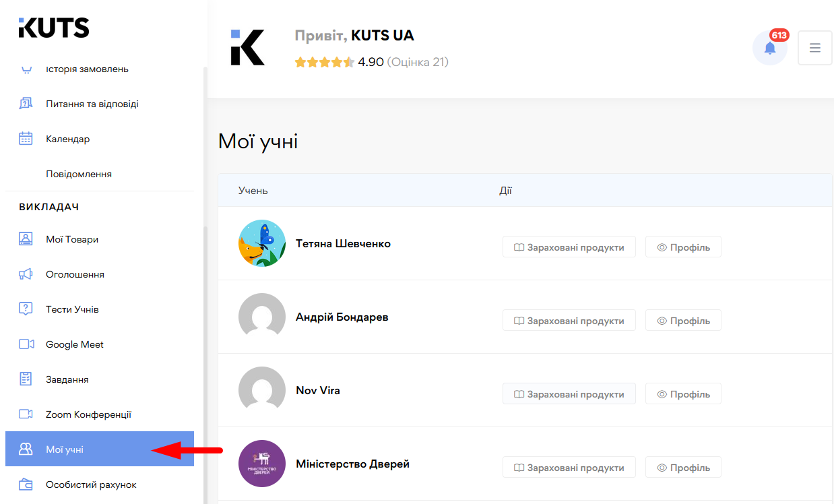The image size is (834, 504).
Task: Click the name Тетяна Шевченко
Action: click(343, 244)
